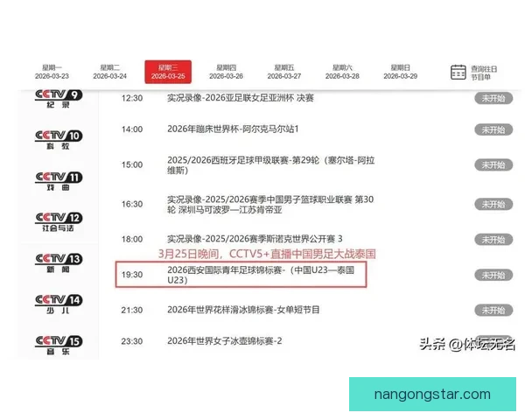525x420 pixels.
Task: Click 未开始 button for the 16:30 program
Action: point(493,205)
